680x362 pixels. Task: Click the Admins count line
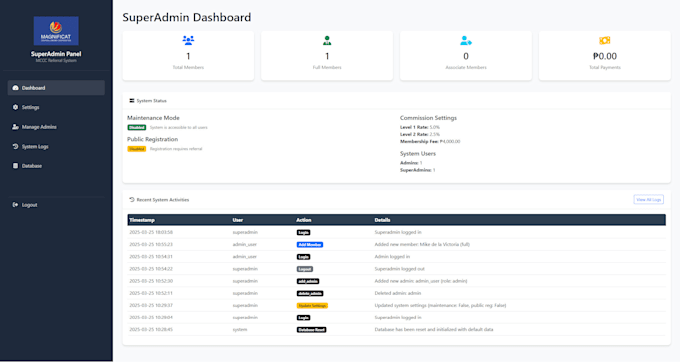click(411, 163)
